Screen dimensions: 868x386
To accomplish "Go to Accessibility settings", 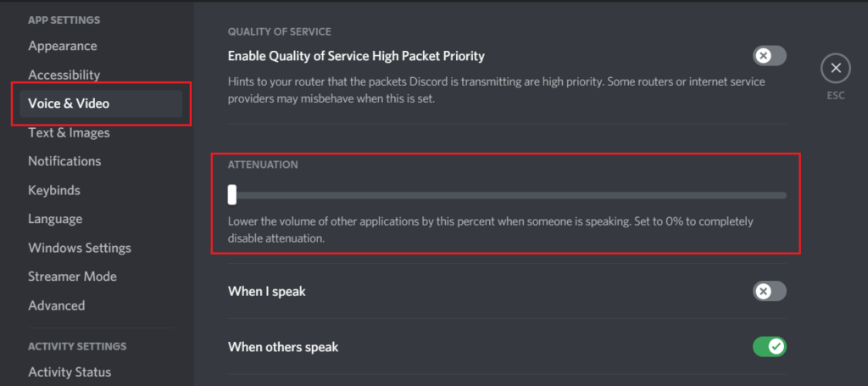I will pos(64,75).
